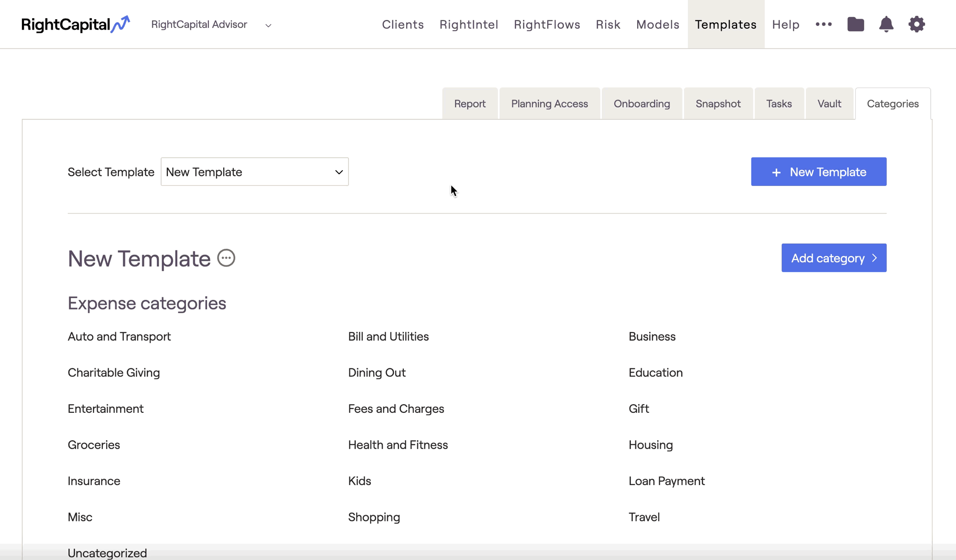Select the Education category
The width and height of the screenshot is (956, 560).
(x=655, y=373)
